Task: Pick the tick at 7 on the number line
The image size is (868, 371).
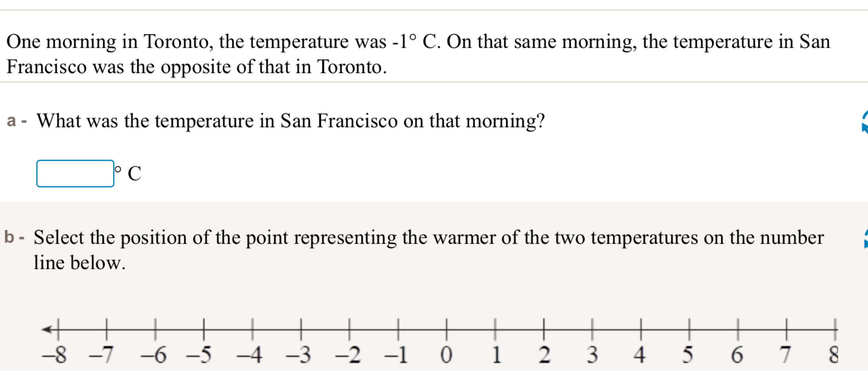Action: click(787, 330)
